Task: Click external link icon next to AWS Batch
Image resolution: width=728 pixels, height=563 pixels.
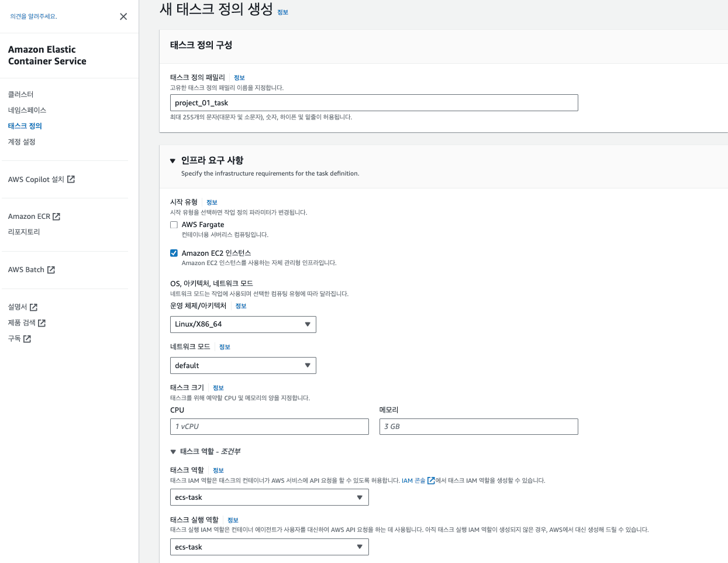Action: [51, 270]
